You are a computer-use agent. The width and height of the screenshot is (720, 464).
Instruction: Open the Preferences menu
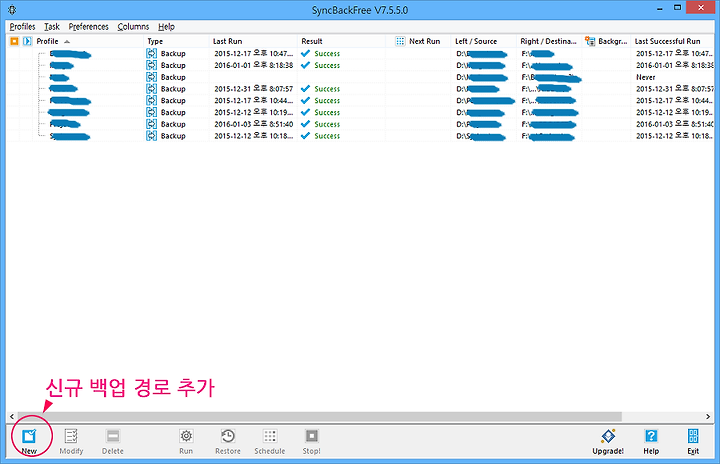pos(89,27)
